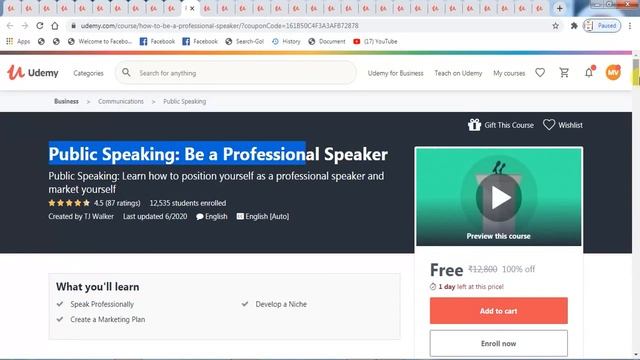Click the search magnifier icon
The height and width of the screenshot is (360, 640).
[126, 73]
